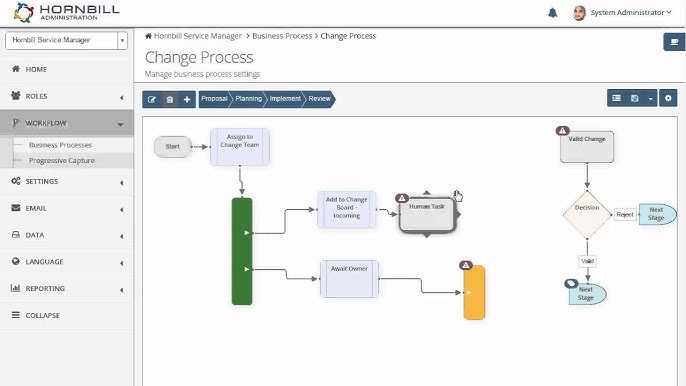Open the blue side panel icon at top right

click(674, 42)
